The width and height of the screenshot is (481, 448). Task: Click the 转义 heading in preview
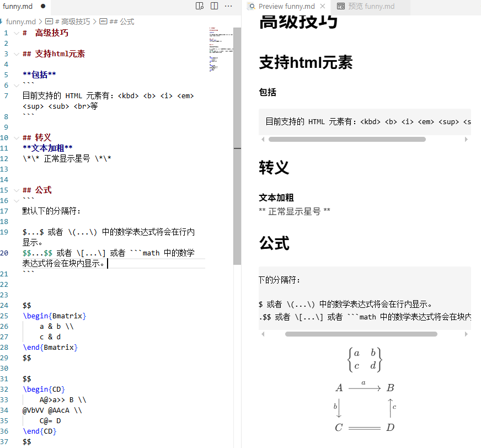click(x=274, y=168)
